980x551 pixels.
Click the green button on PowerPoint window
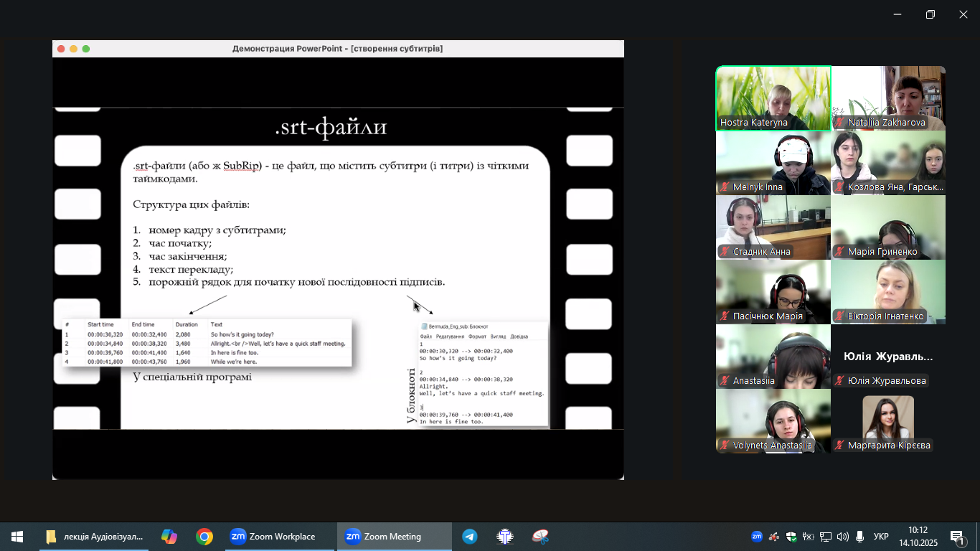pyautogui.click(x=86, y=49)
